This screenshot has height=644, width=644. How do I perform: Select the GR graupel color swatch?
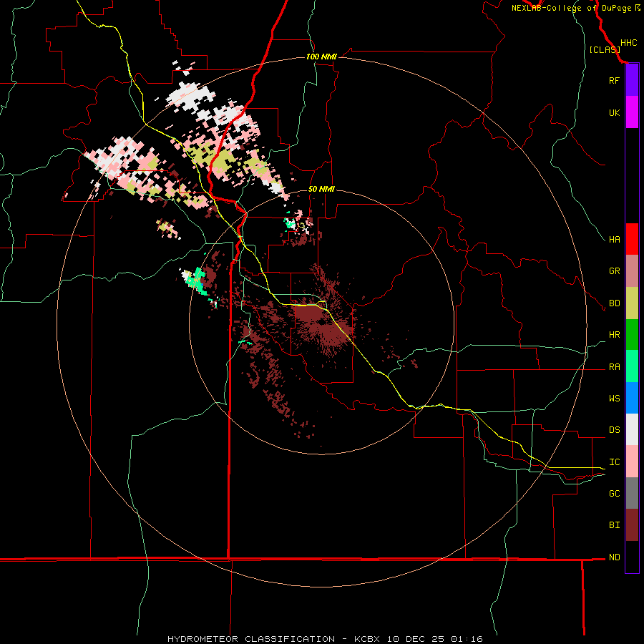(x=632, y=271)
